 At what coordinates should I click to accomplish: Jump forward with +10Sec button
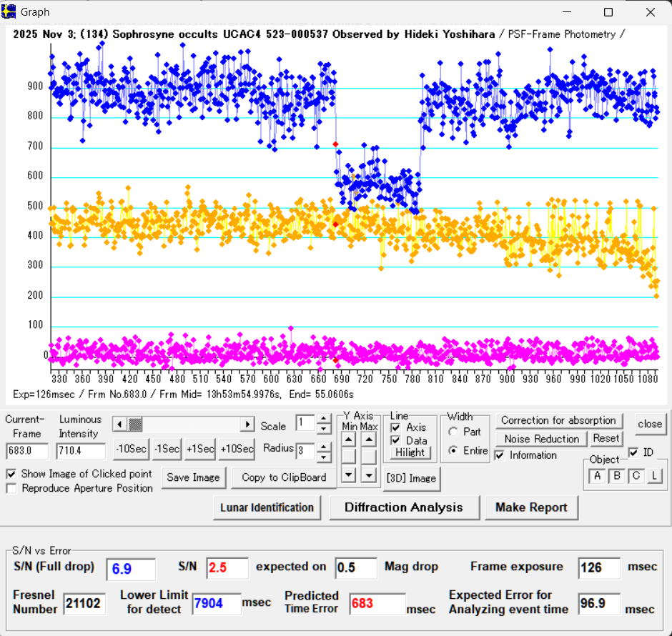[237, 449]
